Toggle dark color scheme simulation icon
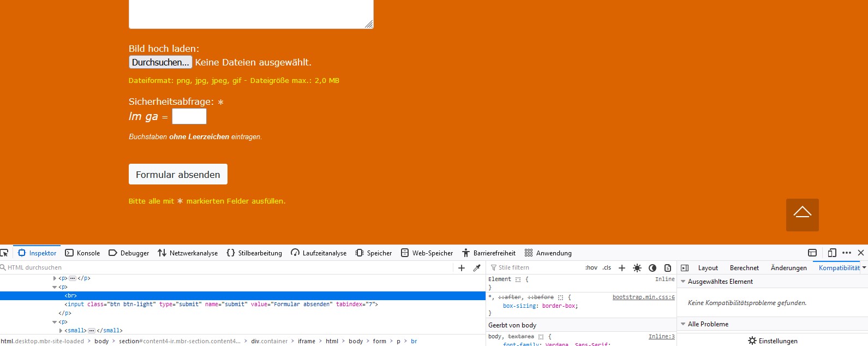 653,268
